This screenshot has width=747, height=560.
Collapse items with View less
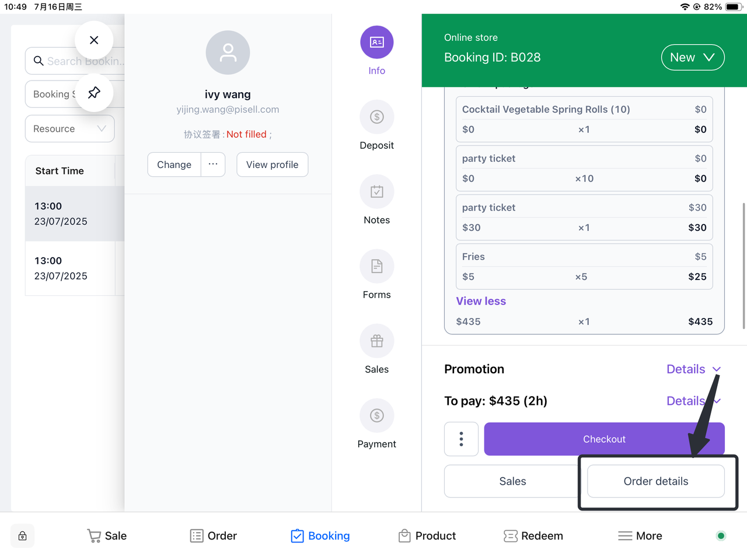coord(481,301)
